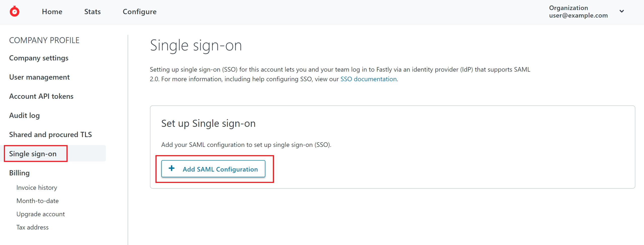Screen dimensions: 644x245
Task: Select Single sign-on in sidebar
Action: click(33, 154)
